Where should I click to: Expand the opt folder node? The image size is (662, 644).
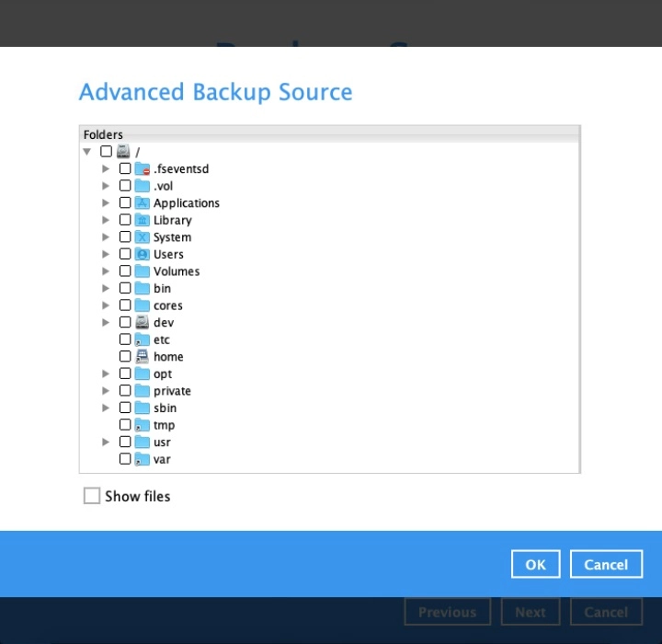click(x=106, y=374)
